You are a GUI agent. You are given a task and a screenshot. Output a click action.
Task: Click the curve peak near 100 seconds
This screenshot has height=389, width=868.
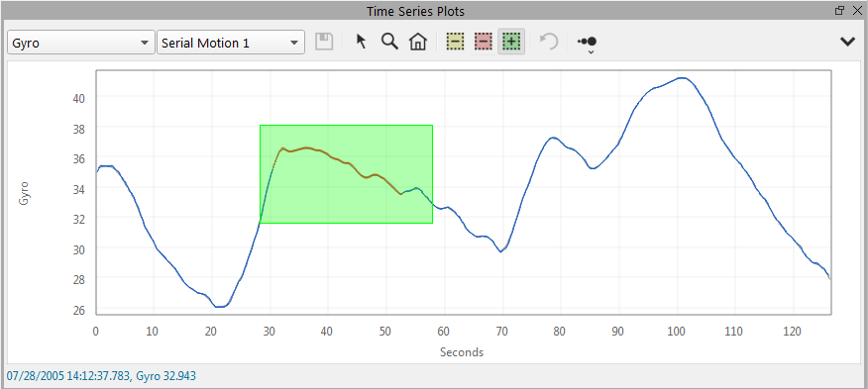point(683,78)
